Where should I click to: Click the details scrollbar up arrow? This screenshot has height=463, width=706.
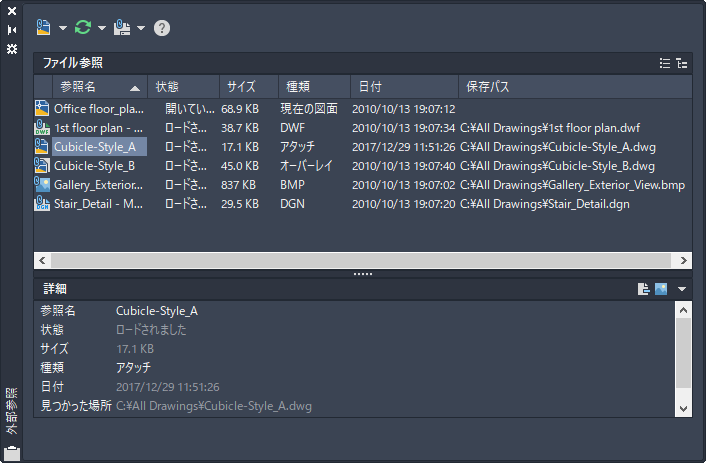coord(683,310)
